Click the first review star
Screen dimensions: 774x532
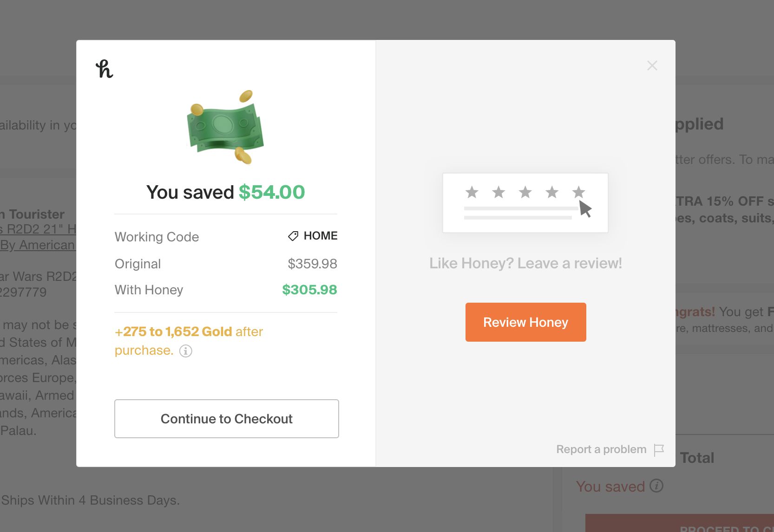472,192
